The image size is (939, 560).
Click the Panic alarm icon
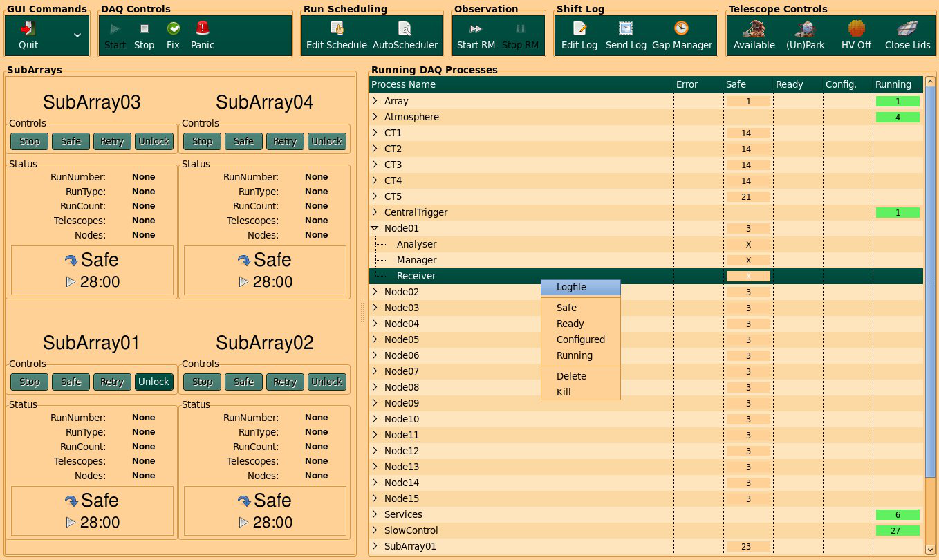[203, 28]
